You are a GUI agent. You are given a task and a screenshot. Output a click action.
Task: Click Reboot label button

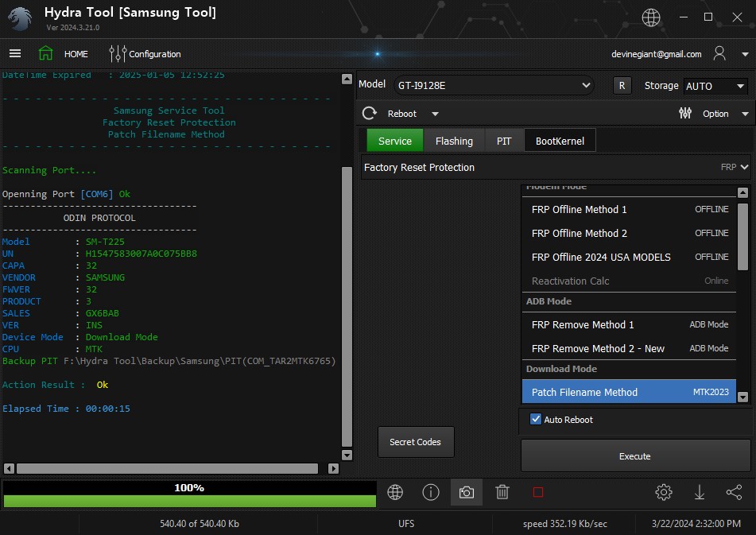click(x=402, y=114)
